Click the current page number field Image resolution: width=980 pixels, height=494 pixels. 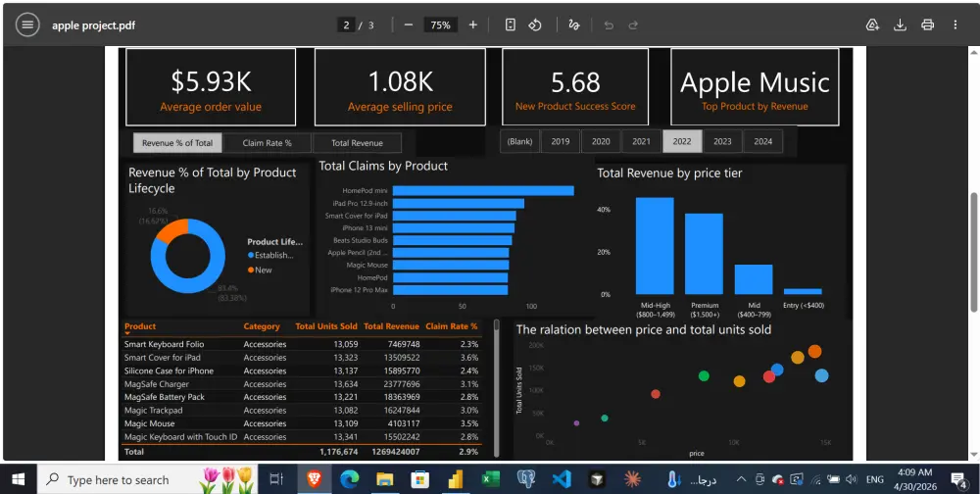click(x=346, y=25)
